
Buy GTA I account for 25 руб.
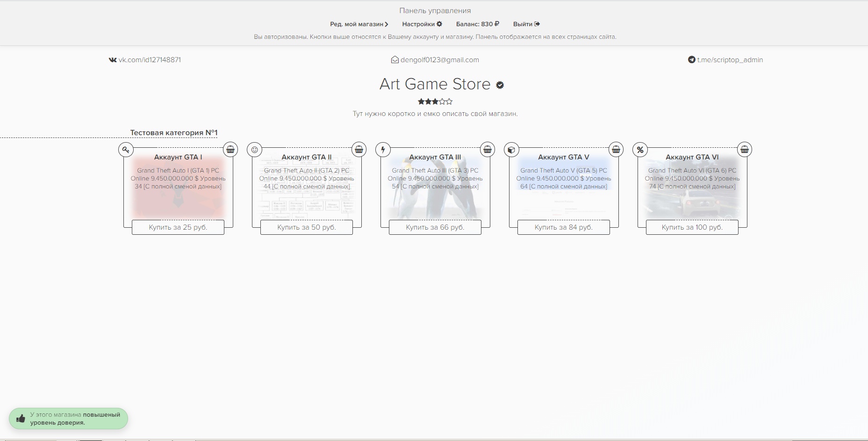[178, 227]
